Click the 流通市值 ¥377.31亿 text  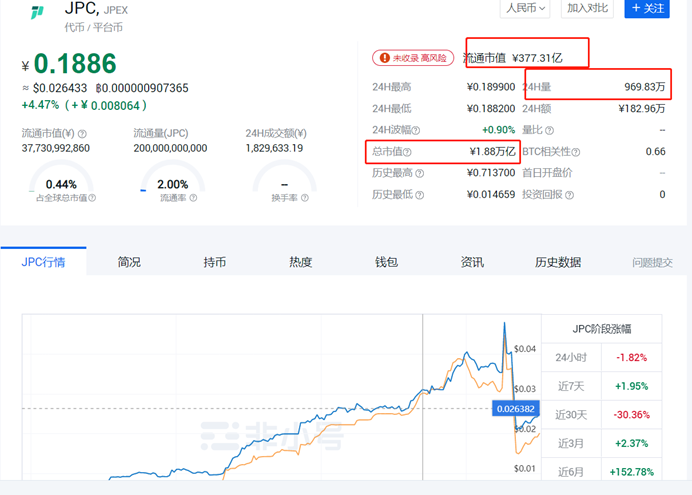pyautogui.click(x=513, y=58)
